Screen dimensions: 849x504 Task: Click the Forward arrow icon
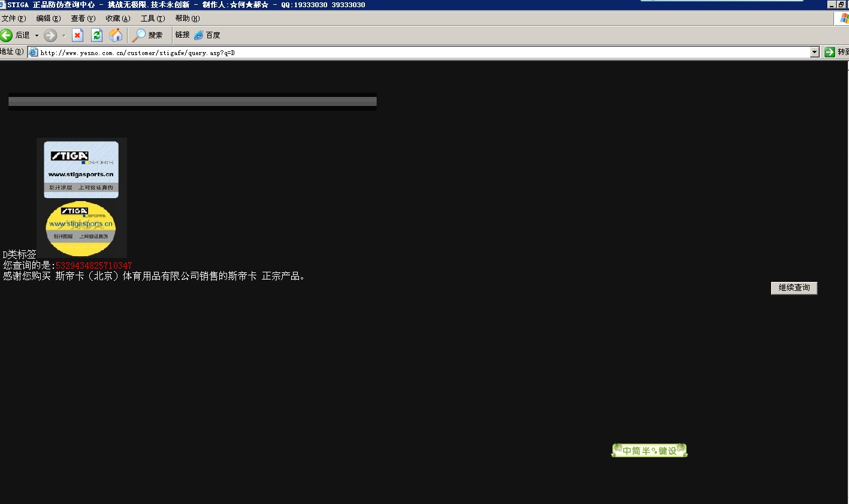click(50, 35)
